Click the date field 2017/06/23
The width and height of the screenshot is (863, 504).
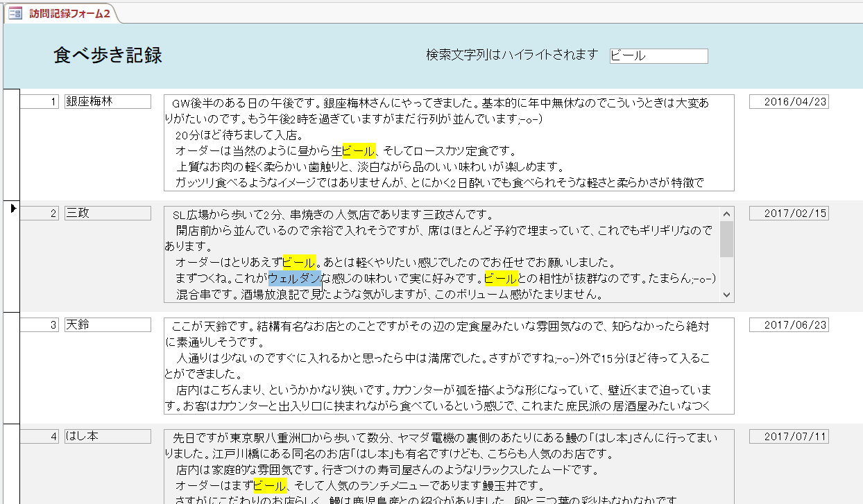click(x=789, y=324)
